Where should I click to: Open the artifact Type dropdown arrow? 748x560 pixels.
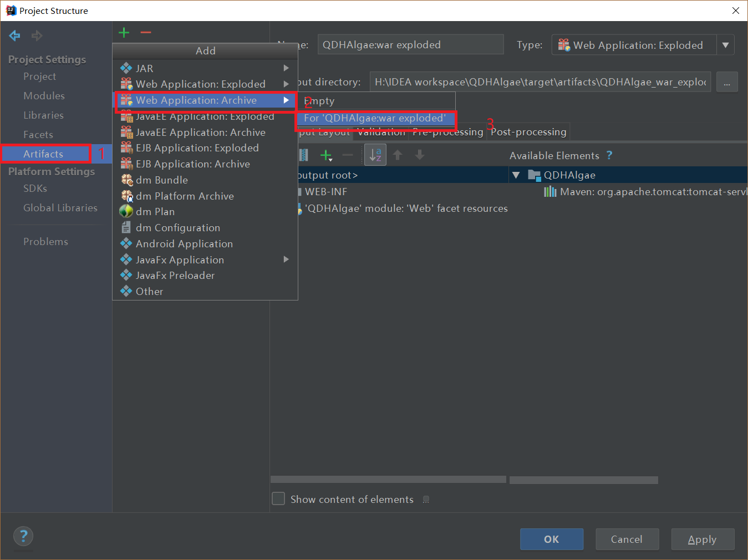point(725,45)
